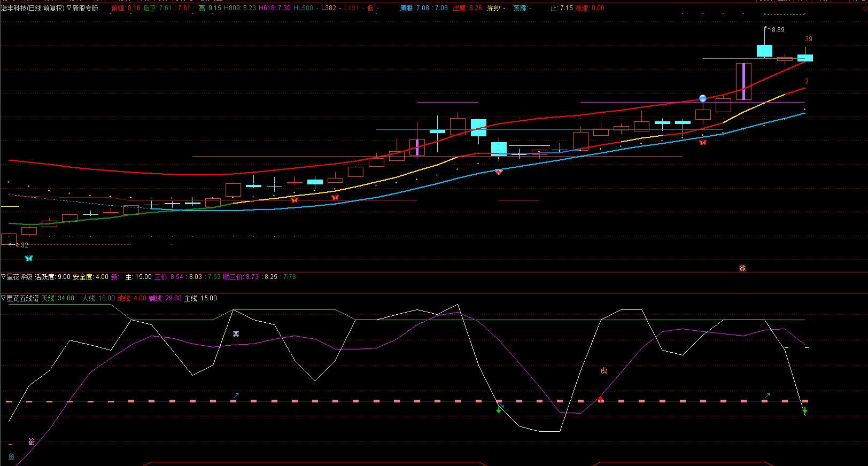The height and width of the screenshot is (466, 868).
Task: Click the 出塞: 8.26 value
Action: click(x=468, y=8)
